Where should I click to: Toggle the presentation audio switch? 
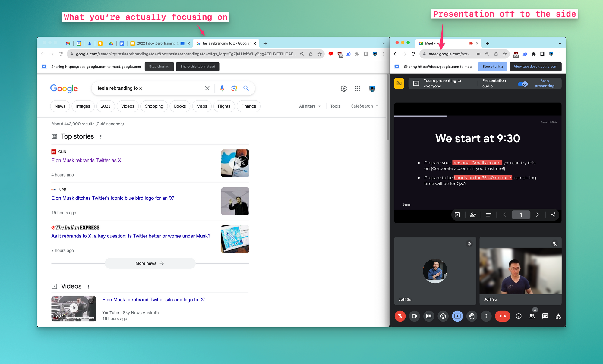tap(522, 84)
